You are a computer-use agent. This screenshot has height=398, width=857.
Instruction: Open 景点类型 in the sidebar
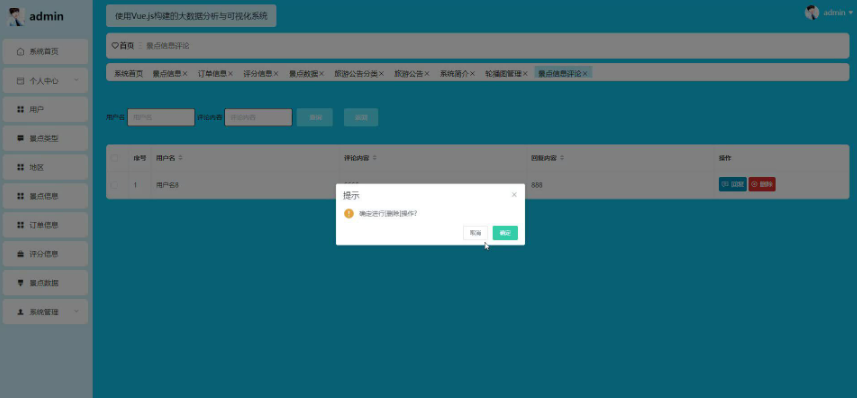tap(45, 138)
